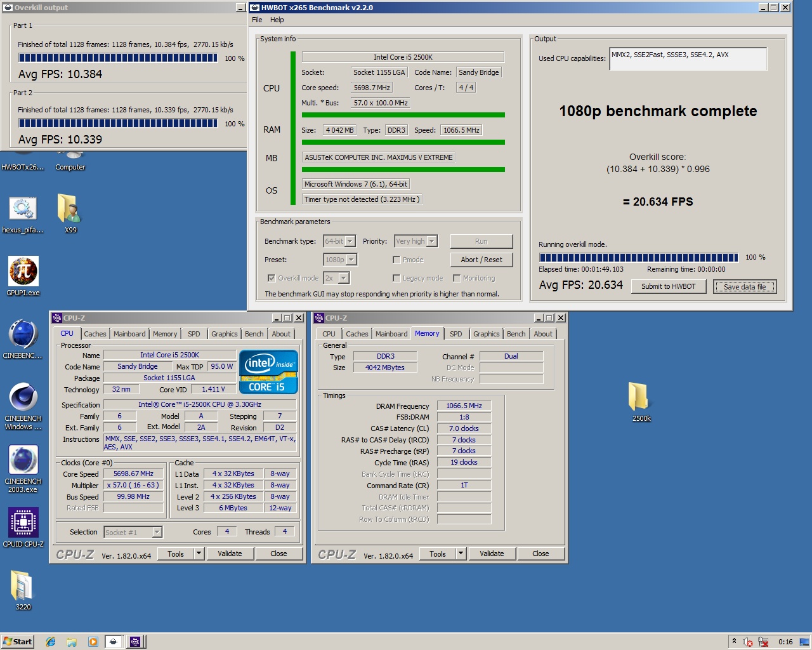Open Help menu in HWBOT x265
The height and width of the screenshot is (650, 812).
pyautogui.click(x=277, y=20)
